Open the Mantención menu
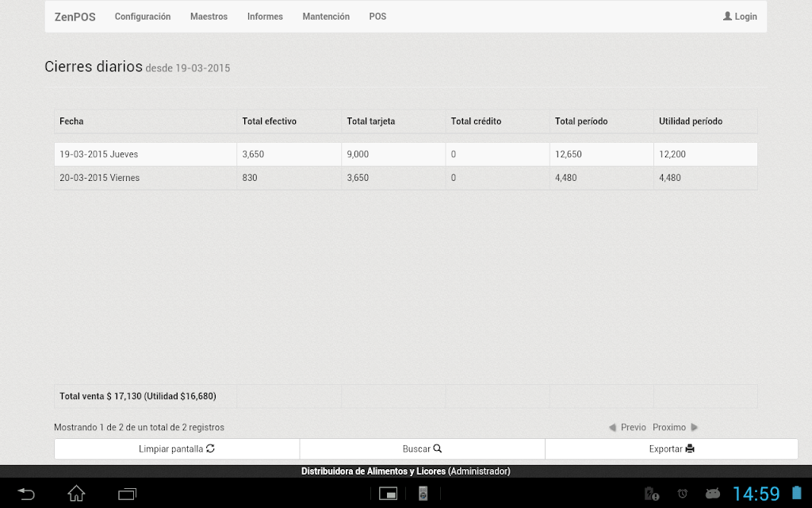 pyautogui.click(x=326, y=17)
